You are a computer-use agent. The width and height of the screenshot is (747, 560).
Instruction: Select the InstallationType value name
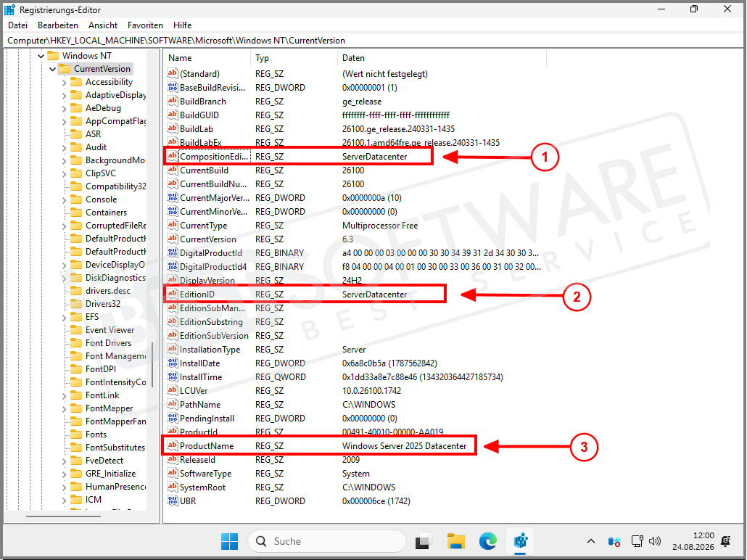210,350
